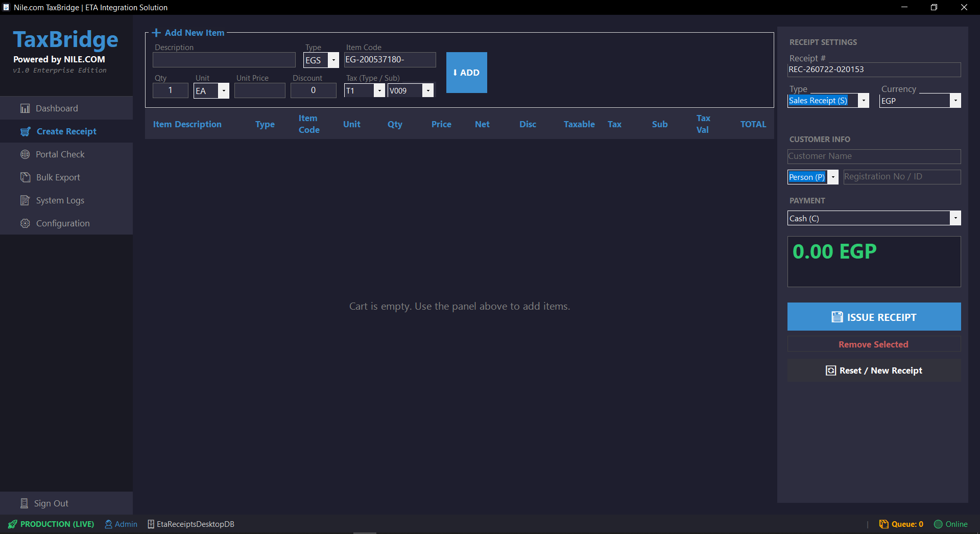Click the green Online status indicator
This screenshot has height=534, width=980.
(x=938, y=524)
